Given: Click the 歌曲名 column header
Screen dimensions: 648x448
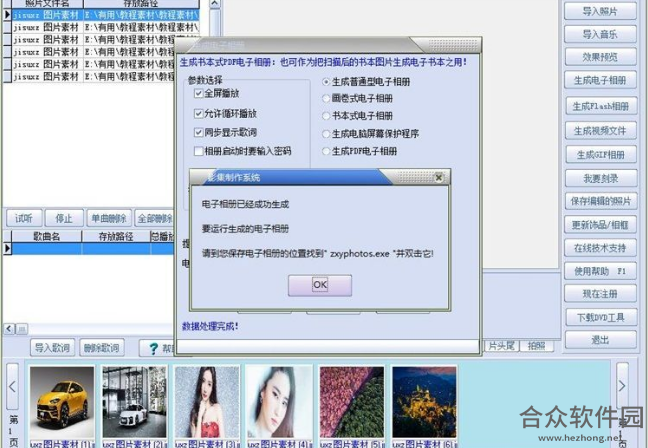Looking at the screenshot, I should point(47,236).
